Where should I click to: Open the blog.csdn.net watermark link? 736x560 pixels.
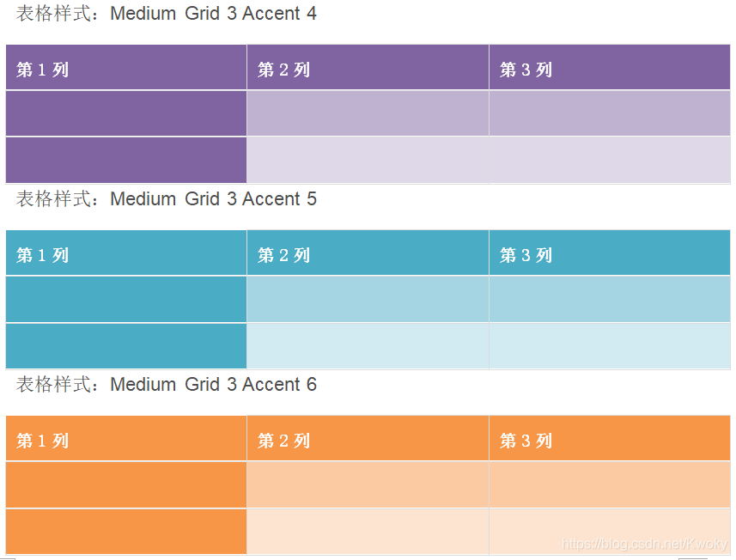click(x=644, y=544)
